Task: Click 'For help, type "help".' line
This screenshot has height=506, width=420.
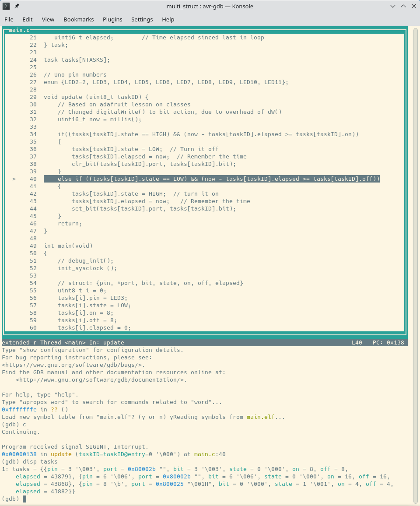Action: point(40,395)
